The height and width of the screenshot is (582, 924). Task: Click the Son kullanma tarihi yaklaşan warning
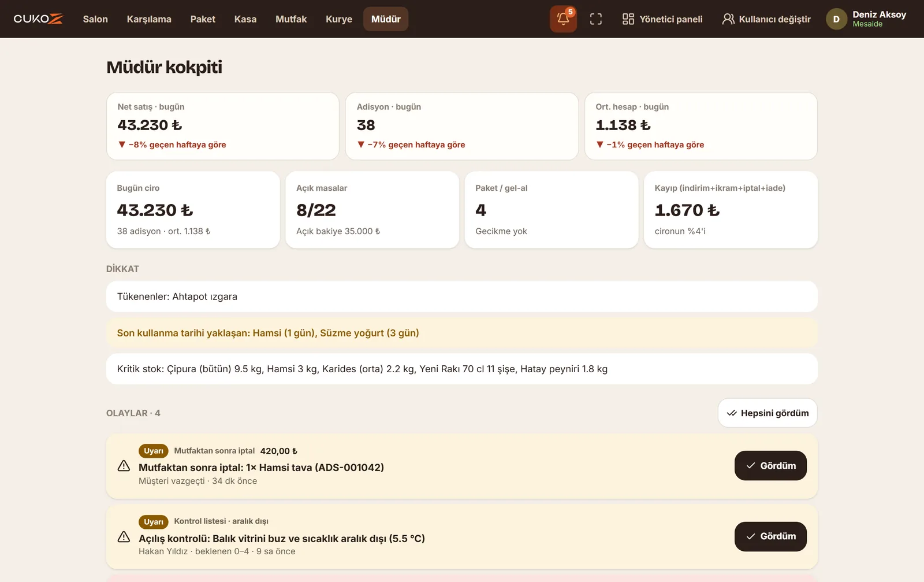click(x=462, y=333)
